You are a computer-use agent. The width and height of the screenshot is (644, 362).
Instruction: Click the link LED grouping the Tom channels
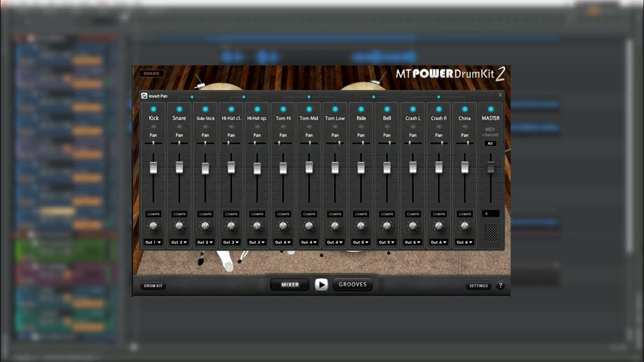pos(309,97)
